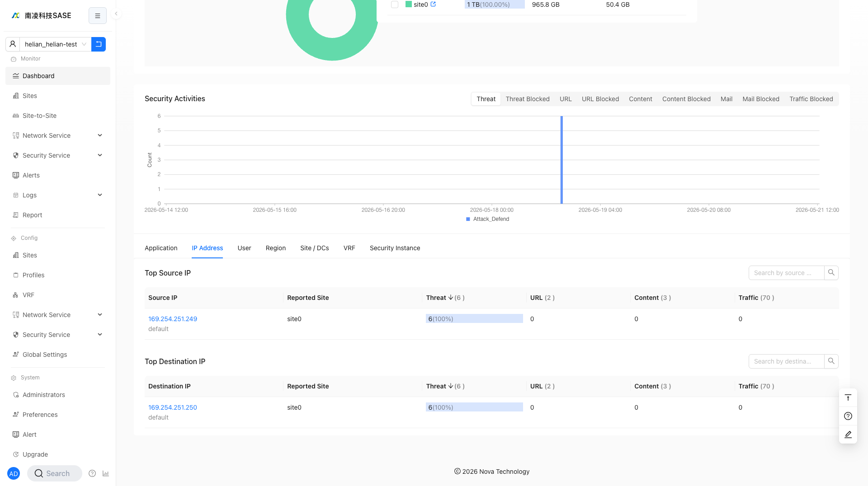This screenshot has height=486, width=868.
Task: Click the back-to-top floating icon
Action: click(x=848, y=398)
